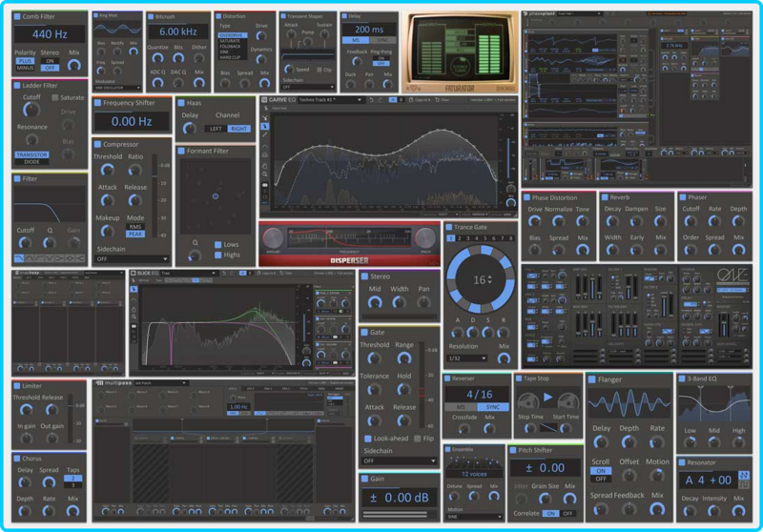Click the Disperser Pinch knob

point(425,237)
